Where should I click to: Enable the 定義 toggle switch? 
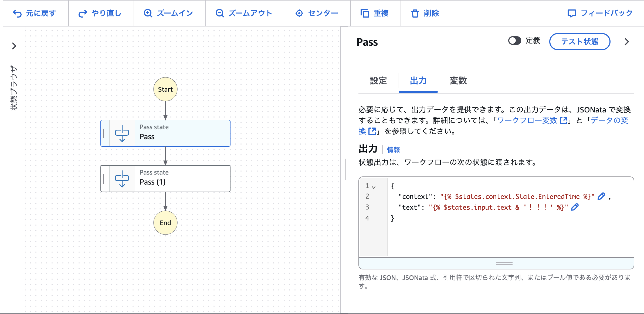515,41
